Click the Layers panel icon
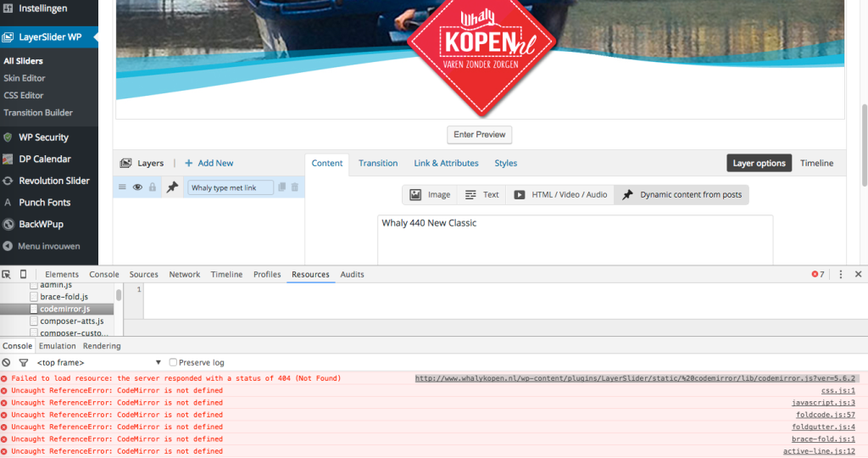Screen dimensions: 868x458 click(125, 163)
